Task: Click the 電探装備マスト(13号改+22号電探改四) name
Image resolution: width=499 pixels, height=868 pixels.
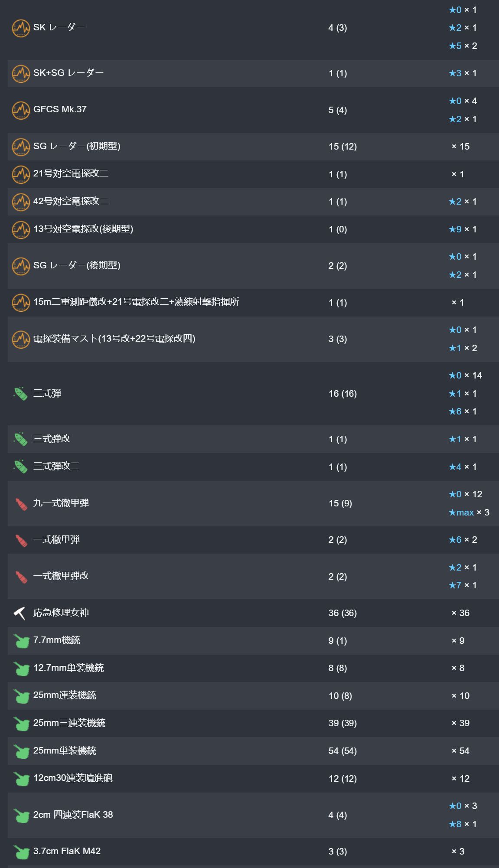Action: [x=114, y=339]
